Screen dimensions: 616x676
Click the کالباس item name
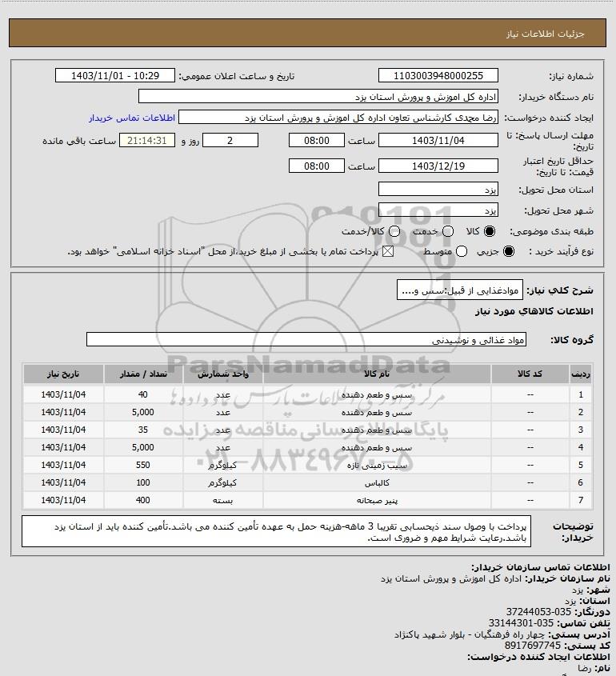[x=377, y=483]
